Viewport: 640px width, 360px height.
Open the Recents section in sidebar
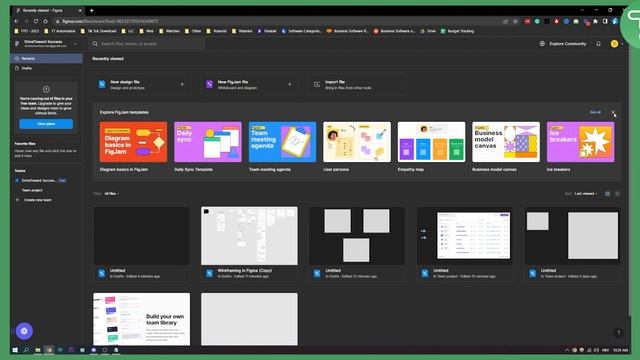[x=47, y=59]
